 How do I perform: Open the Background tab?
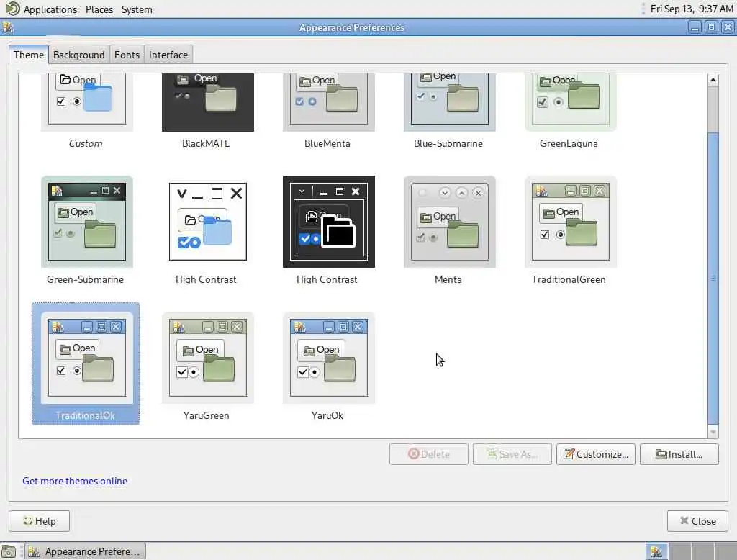pyautogui.click(x=79, y=55)
